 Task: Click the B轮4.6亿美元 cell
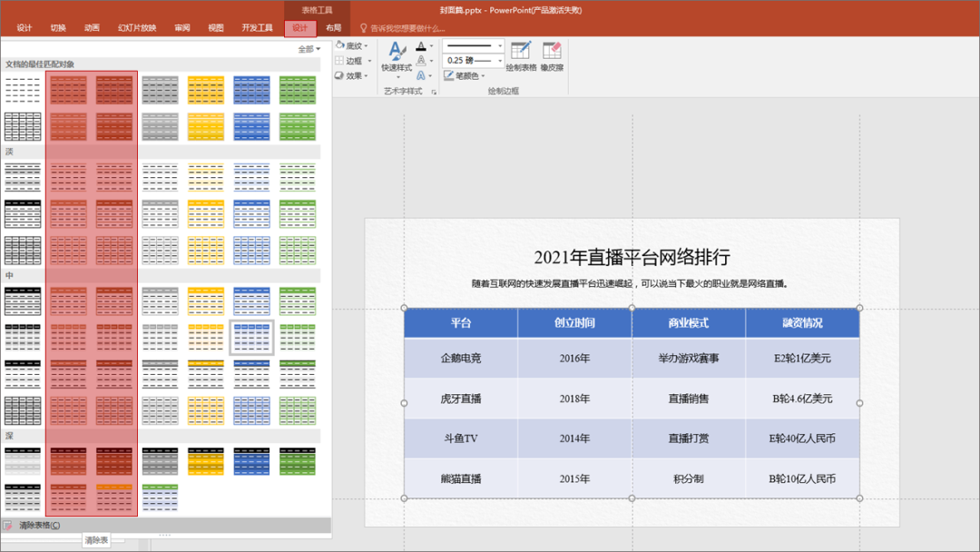point(802,399)
